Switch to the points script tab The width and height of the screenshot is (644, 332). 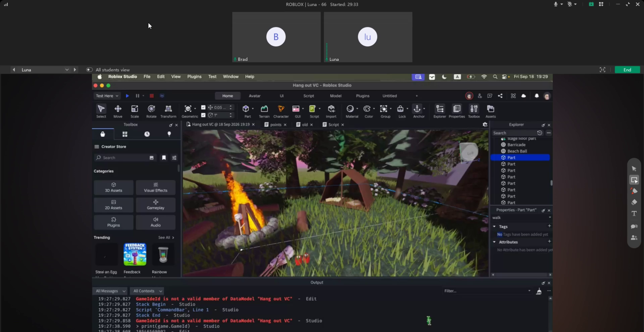pyautogui.click(x=276, y=125)
